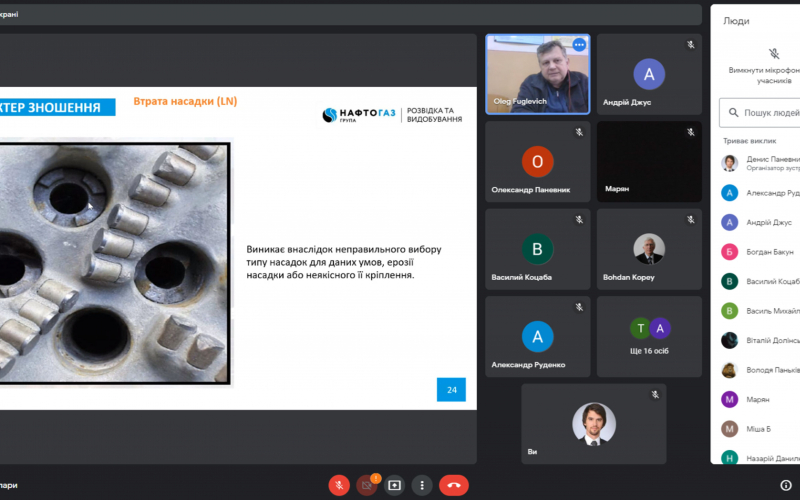This screenshot has height=500, width=800.
Task: Click Андрій Джус in the people list
Action: [x=760, y=222]
